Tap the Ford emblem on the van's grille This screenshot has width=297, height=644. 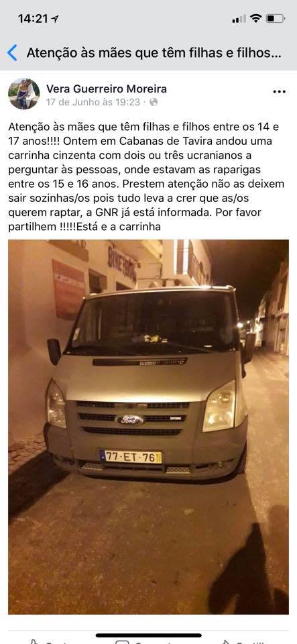(130, 420)
